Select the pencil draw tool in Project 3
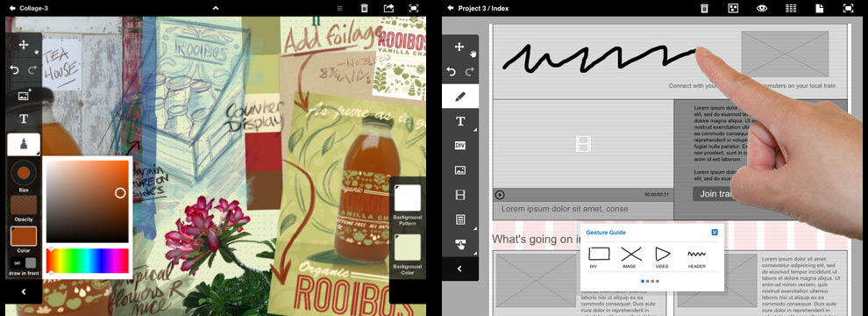The image size is (868, 316). click(460, 97)
